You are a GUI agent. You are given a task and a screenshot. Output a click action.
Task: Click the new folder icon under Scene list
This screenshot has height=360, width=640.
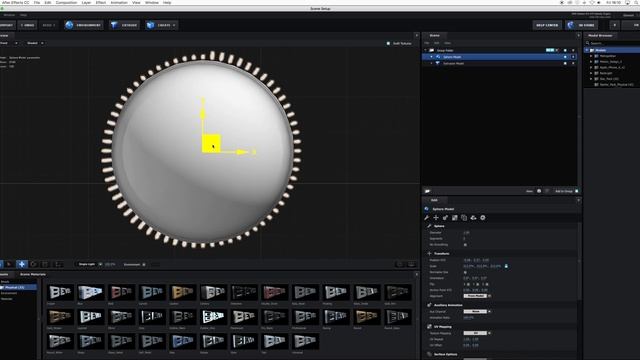[427, 191]
